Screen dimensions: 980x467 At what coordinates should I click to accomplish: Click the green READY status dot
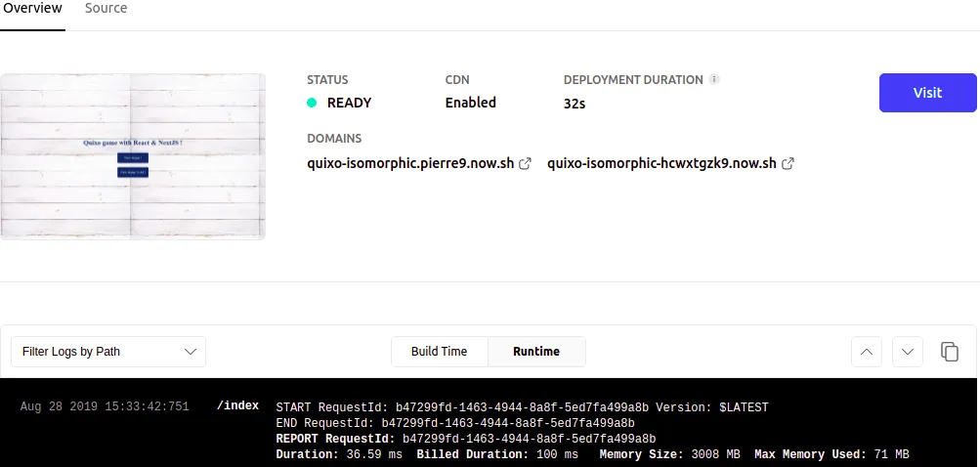312,103
